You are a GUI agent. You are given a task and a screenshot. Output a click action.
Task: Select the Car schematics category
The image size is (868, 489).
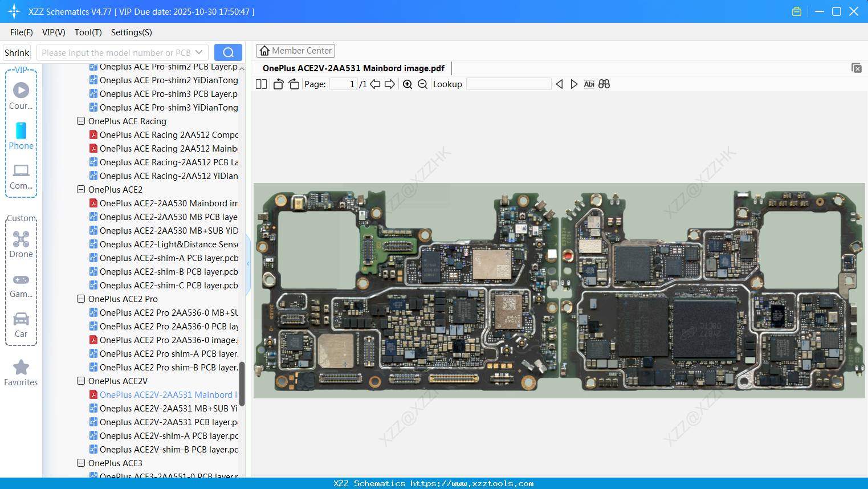[x=21, y=325]
